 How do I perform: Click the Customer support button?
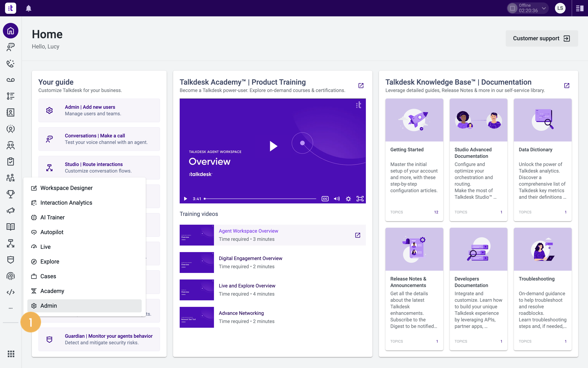coord(542,38)
